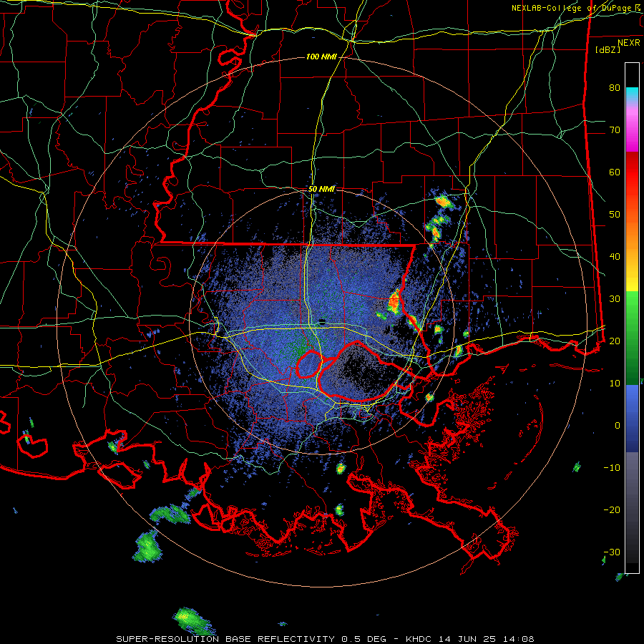Select the "10" value on the dBZ scale
The width and height of the screenshot is (644, 644).
[615, 384]
